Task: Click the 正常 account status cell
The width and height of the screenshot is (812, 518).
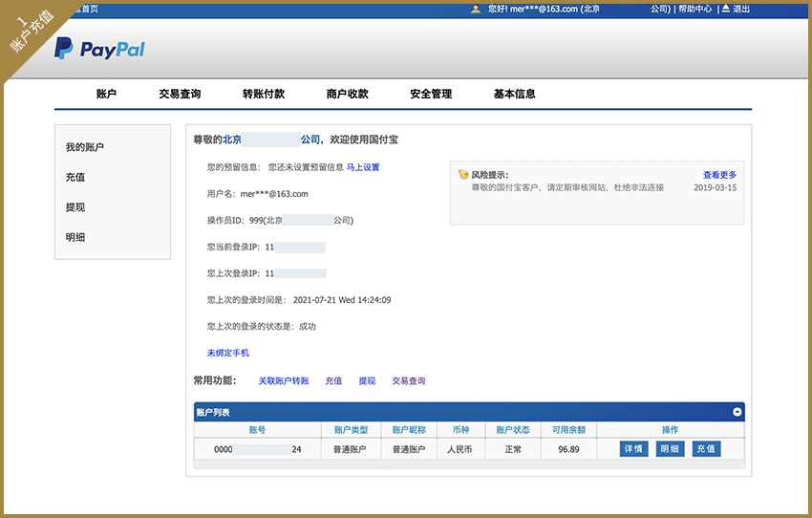Action: point(513,449)
